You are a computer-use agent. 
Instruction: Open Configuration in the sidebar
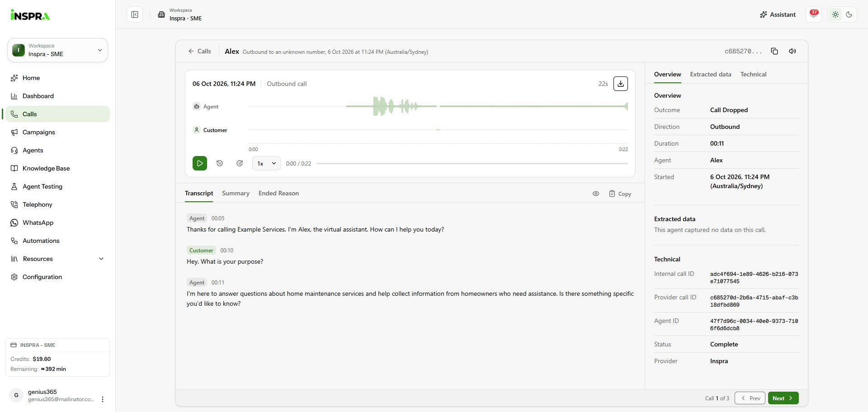(57, 277)
